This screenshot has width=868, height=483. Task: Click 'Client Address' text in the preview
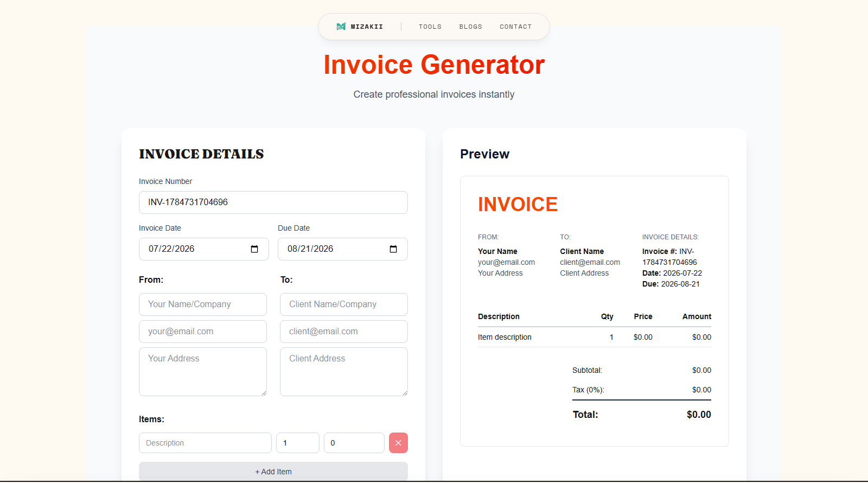(x=584, y=273)
